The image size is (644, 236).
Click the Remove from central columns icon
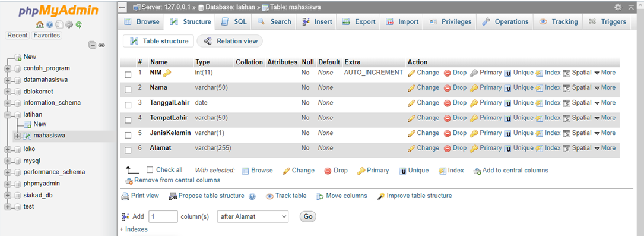click(x=129, y=181)
